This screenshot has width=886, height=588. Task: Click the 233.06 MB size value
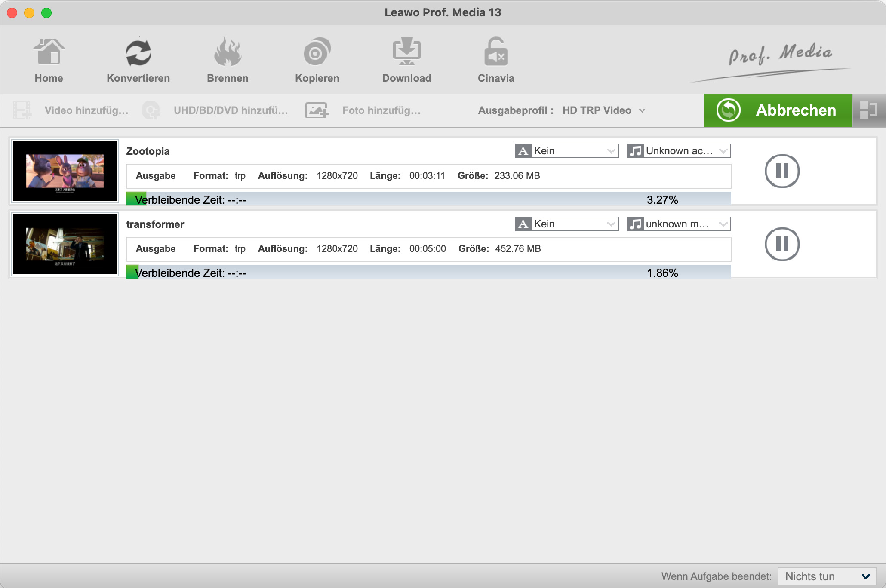pos(517,176)
